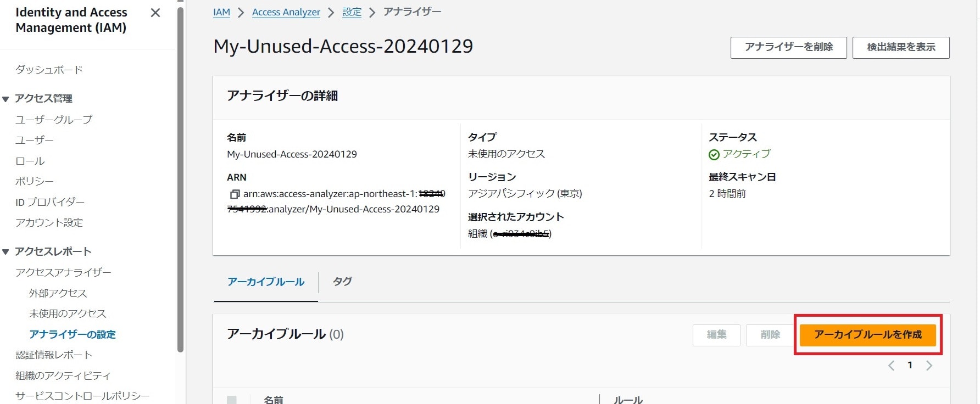
Task: Click page number 1 in pagination
Action: [x=910, y=366]
